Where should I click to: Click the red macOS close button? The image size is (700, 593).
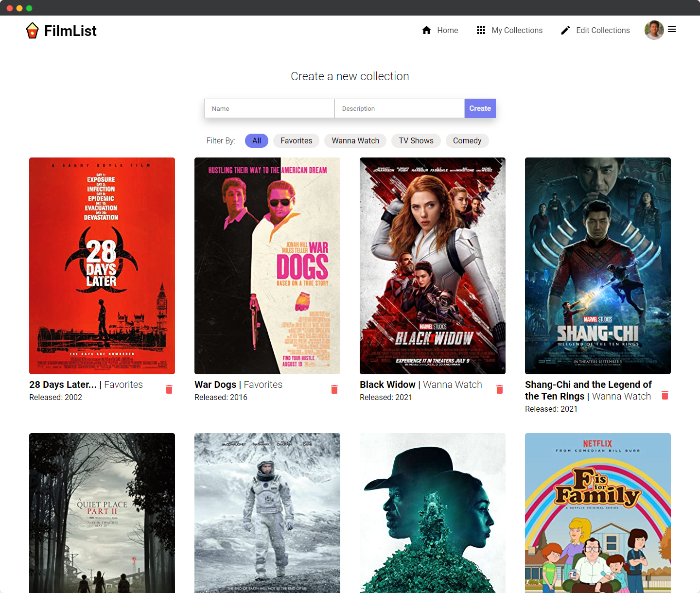tap(10, 8)
